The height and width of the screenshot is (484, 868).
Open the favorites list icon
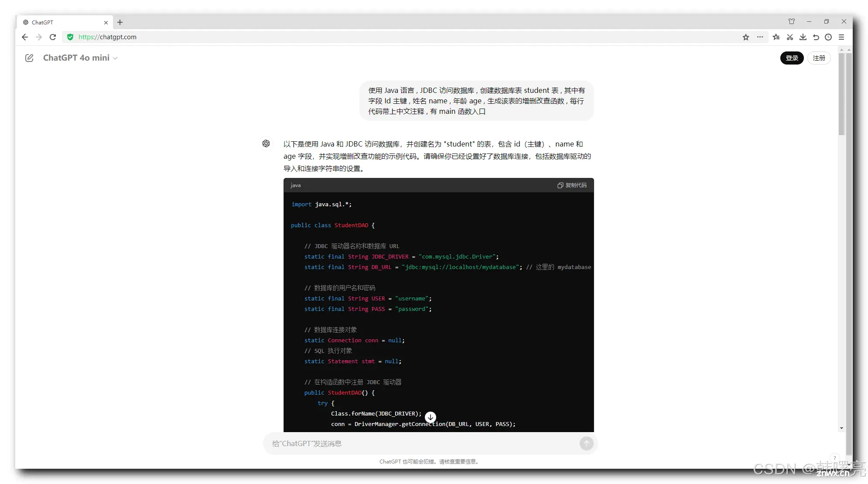tap(776, 37)
